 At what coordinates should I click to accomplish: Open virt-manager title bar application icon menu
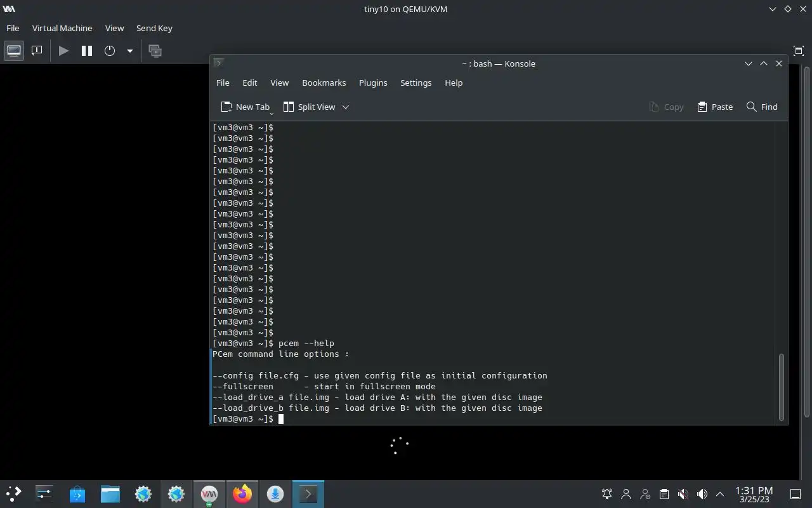point(9,9)
